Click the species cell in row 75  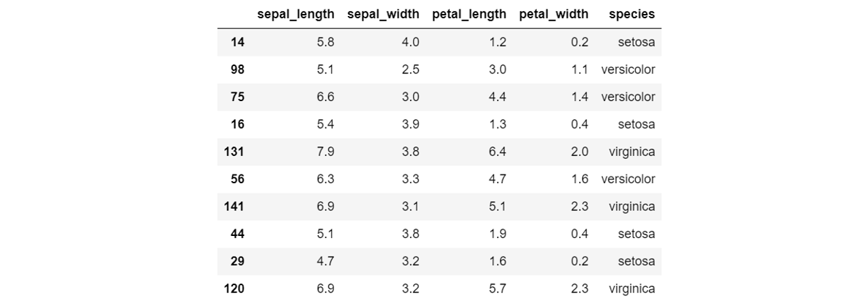pos(628,97)
